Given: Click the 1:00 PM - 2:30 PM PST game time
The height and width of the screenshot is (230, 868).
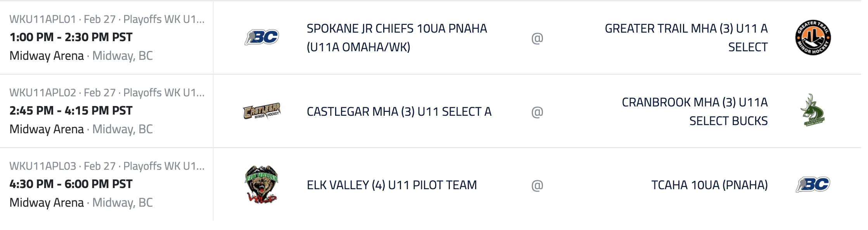Looking at the screenshot, I should coord(71,37).
